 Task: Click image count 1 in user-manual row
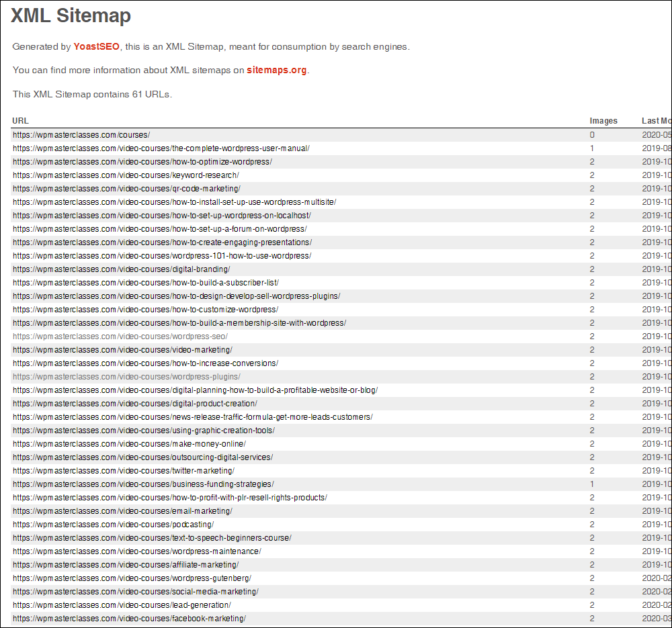[592, 148]
